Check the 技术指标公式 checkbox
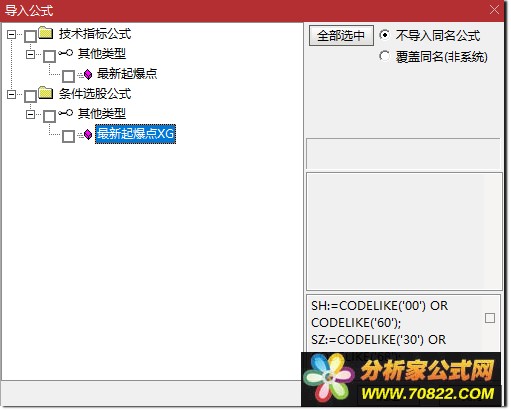This screenshot has height=410, width=511. (30, 36)
